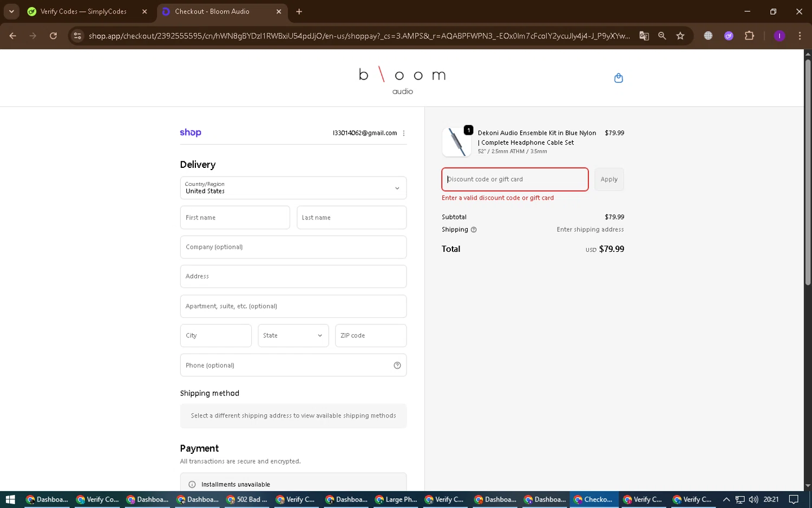Click the Total amount $79.99
The image size is (812, 508).
click(612, 249)
